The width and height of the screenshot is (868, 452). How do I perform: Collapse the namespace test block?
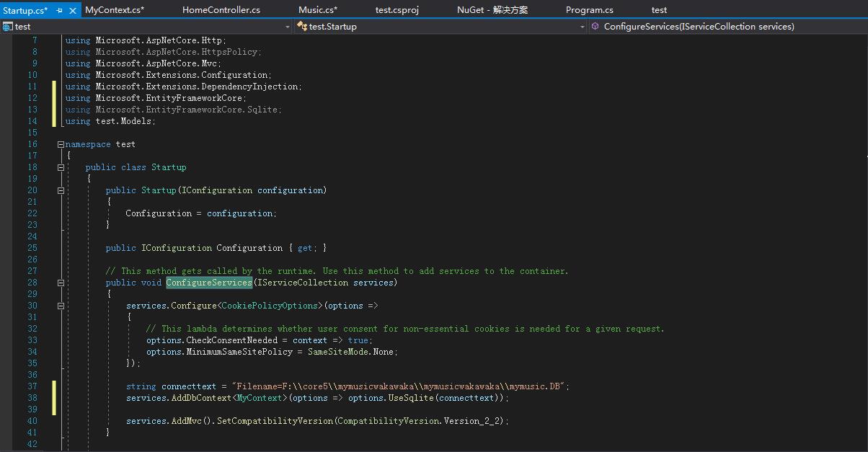(x=61, y=144)
